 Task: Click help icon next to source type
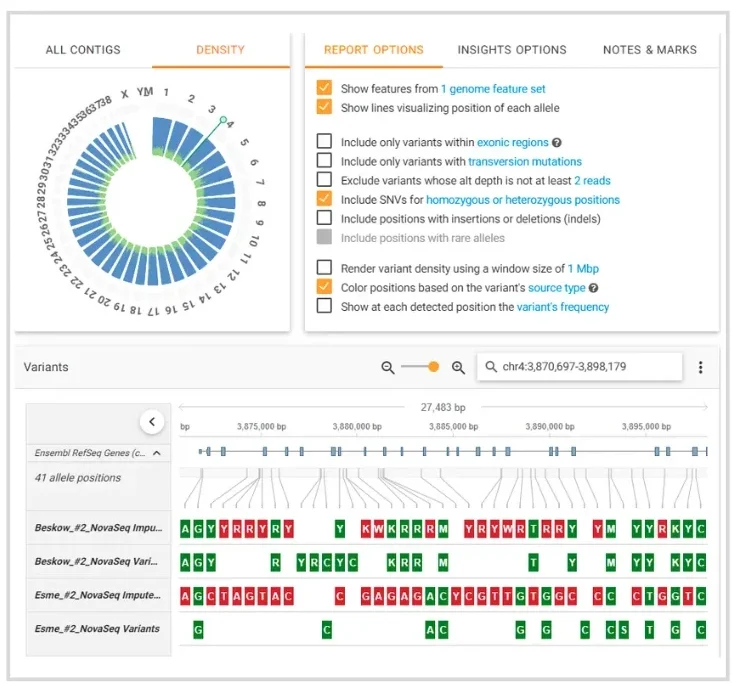click(593, 288)
